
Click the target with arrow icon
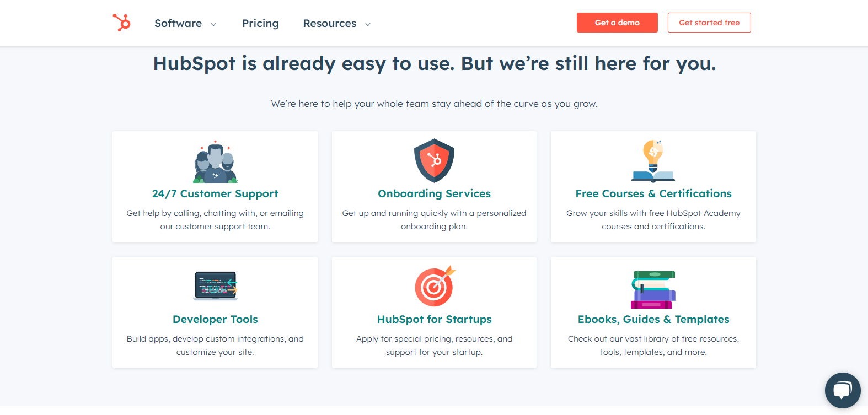[x=435, y=286]
